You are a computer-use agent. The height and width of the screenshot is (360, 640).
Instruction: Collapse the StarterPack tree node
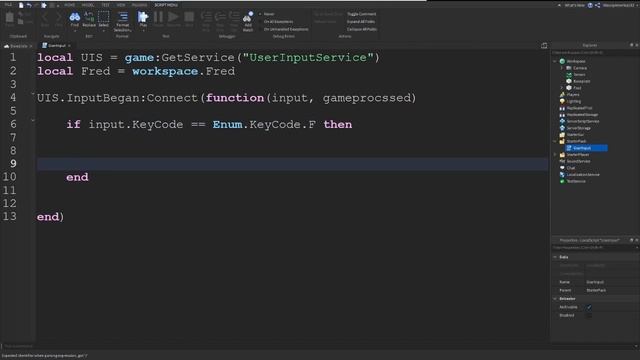(x=555, y=141)
